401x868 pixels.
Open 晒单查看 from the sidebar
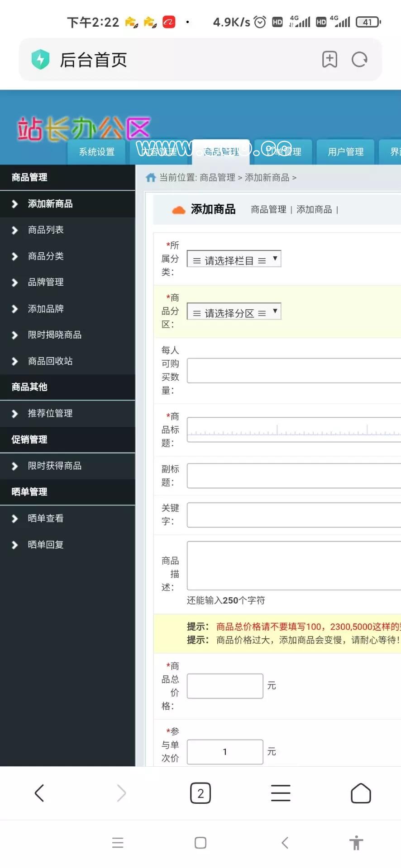(x=46, y=519)
